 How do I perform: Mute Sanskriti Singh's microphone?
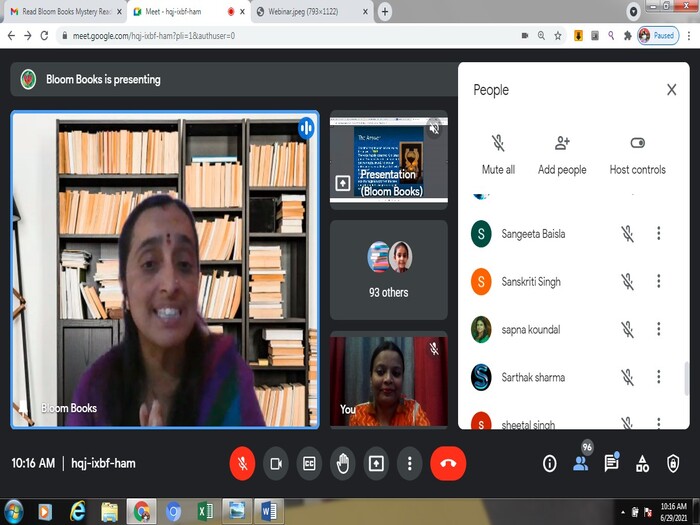click(627, 281)
